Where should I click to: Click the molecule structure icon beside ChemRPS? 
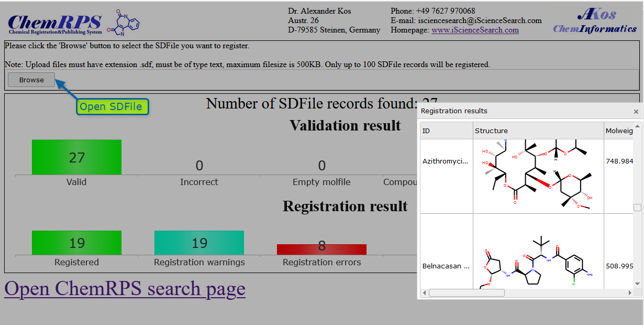coord(124,23)
